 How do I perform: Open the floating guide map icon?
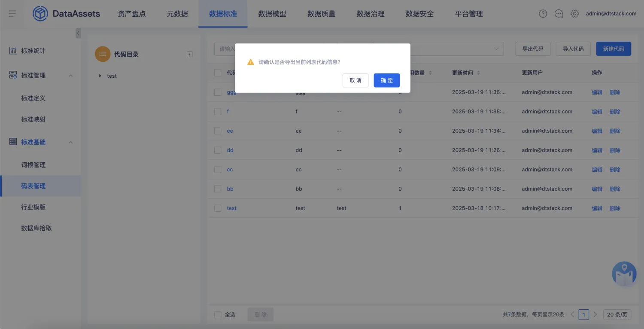624,274
